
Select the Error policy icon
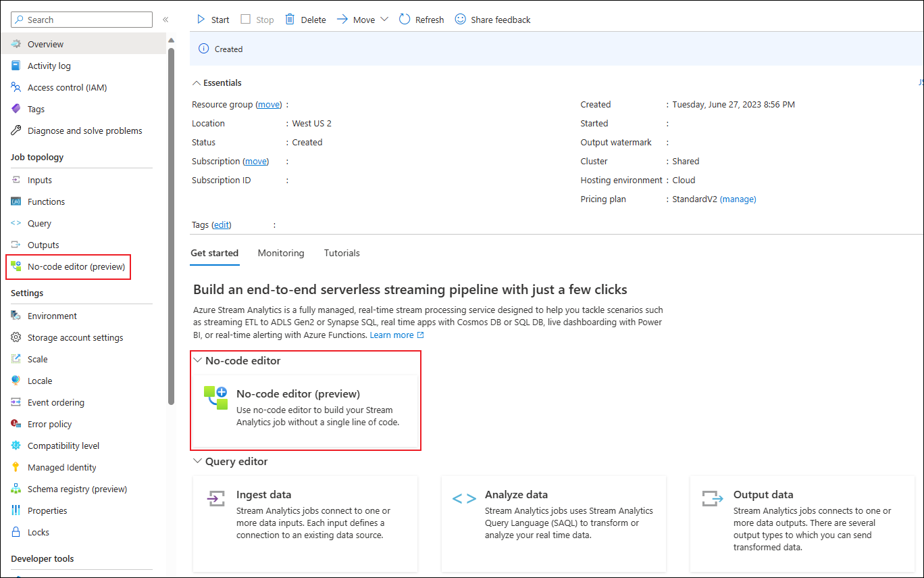pos(16,424)
